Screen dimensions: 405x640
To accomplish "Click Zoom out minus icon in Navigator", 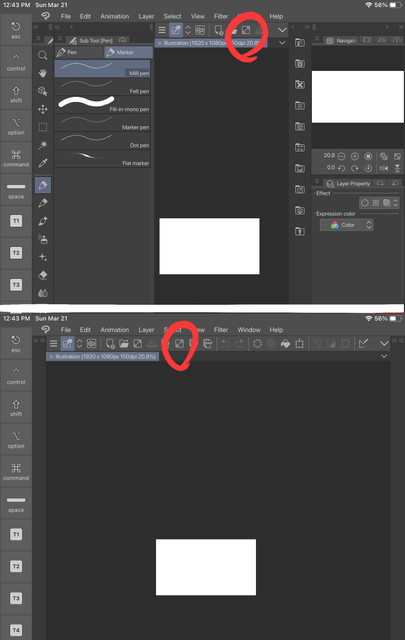I will pyautogui.click(x=341, y=156).
